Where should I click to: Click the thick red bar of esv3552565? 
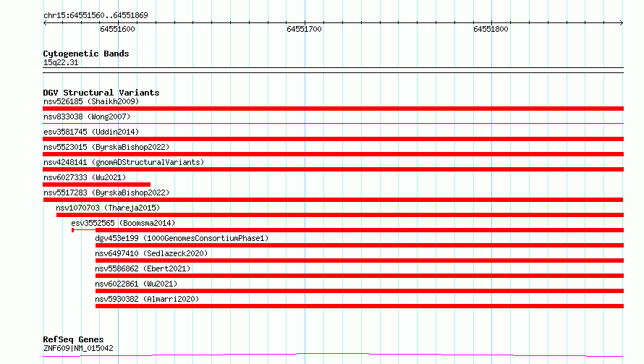pyautogui.click(x=360, y=230)
